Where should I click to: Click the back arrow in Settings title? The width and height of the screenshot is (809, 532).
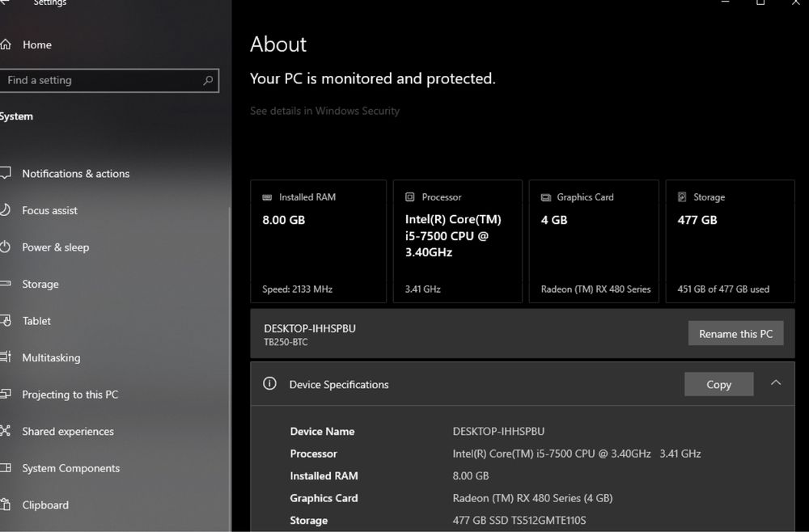coord(4,2)
